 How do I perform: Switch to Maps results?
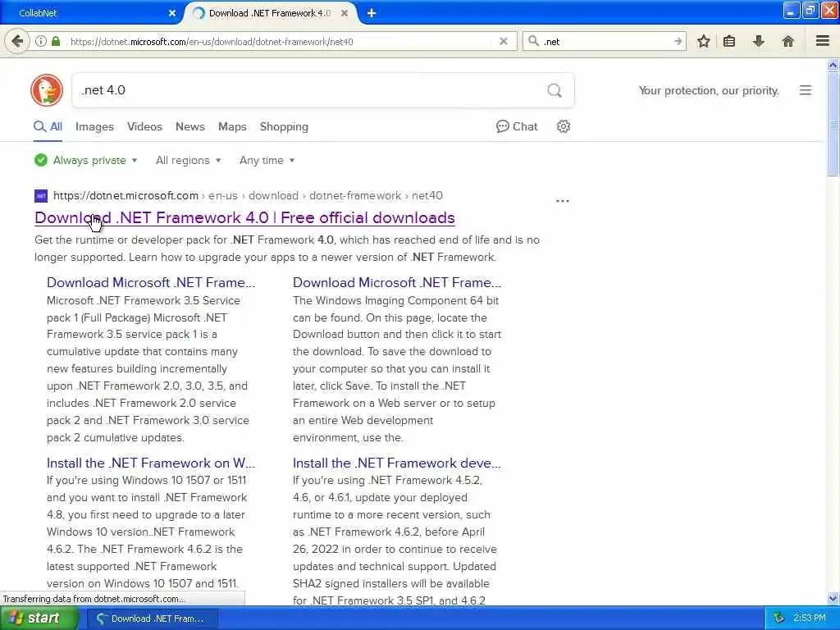(x=232, y=127)
